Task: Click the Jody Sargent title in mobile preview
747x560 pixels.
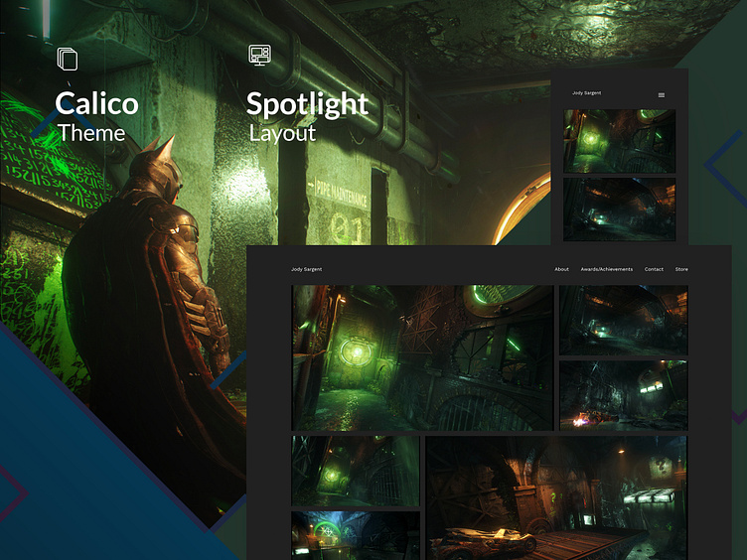Action: click(586, 93)
